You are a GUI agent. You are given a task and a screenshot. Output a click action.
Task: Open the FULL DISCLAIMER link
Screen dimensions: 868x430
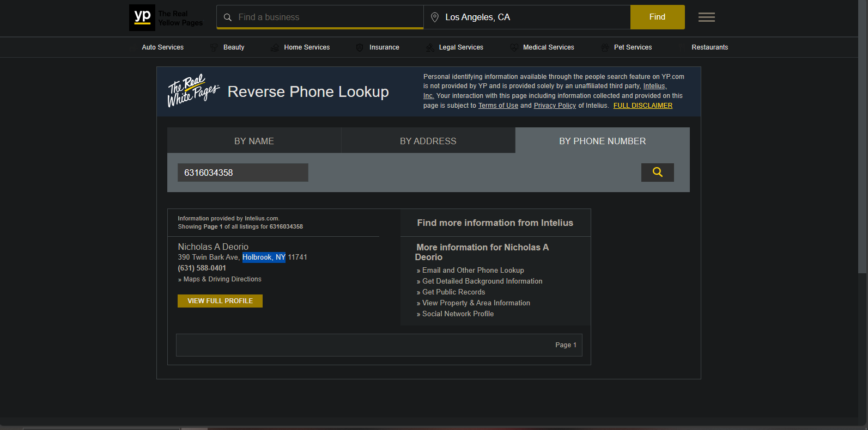click(643, 106)
